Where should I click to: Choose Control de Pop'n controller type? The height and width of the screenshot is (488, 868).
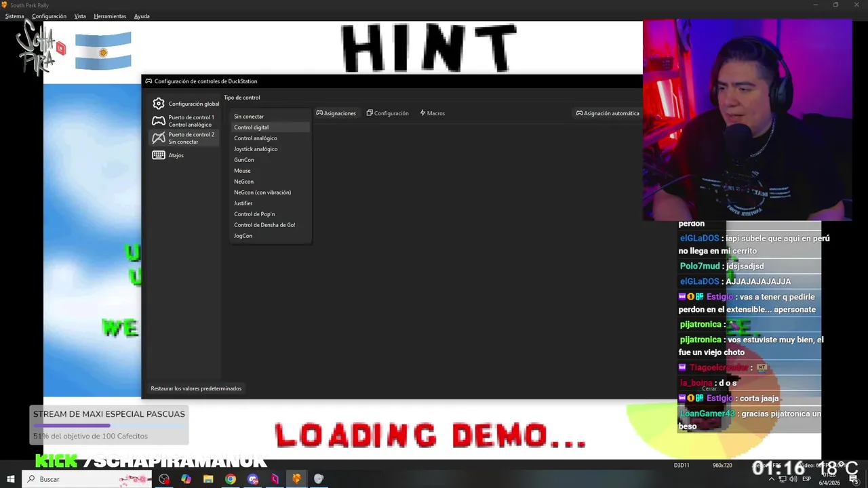click(x=271, y=214)
